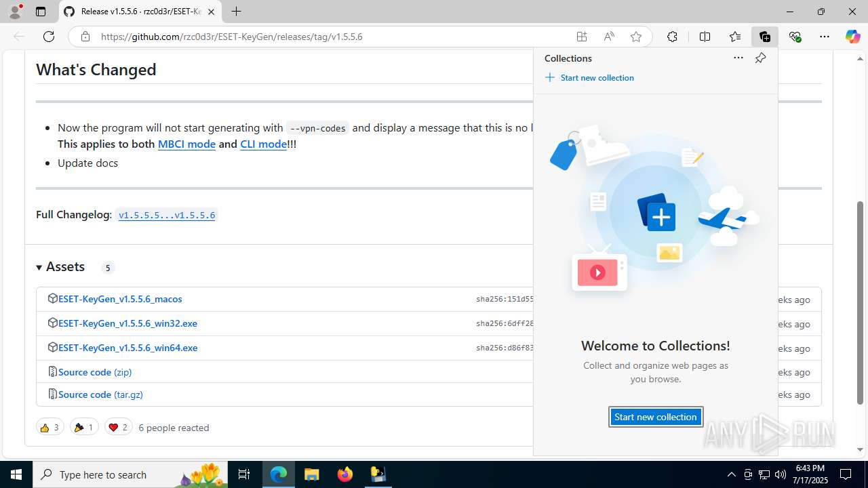This screenshot has height=488, width=868.
Task: Close the Release v1.5.5.6 browser tab
Action: pos(212,12)
